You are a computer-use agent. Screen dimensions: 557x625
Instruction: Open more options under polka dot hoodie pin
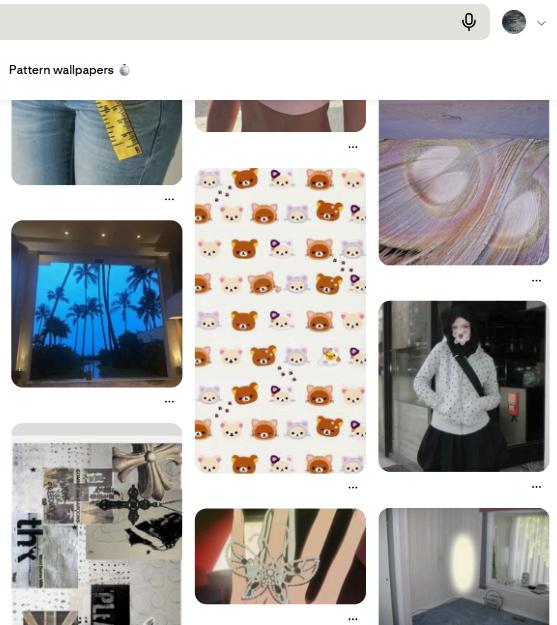coord(536,487)
